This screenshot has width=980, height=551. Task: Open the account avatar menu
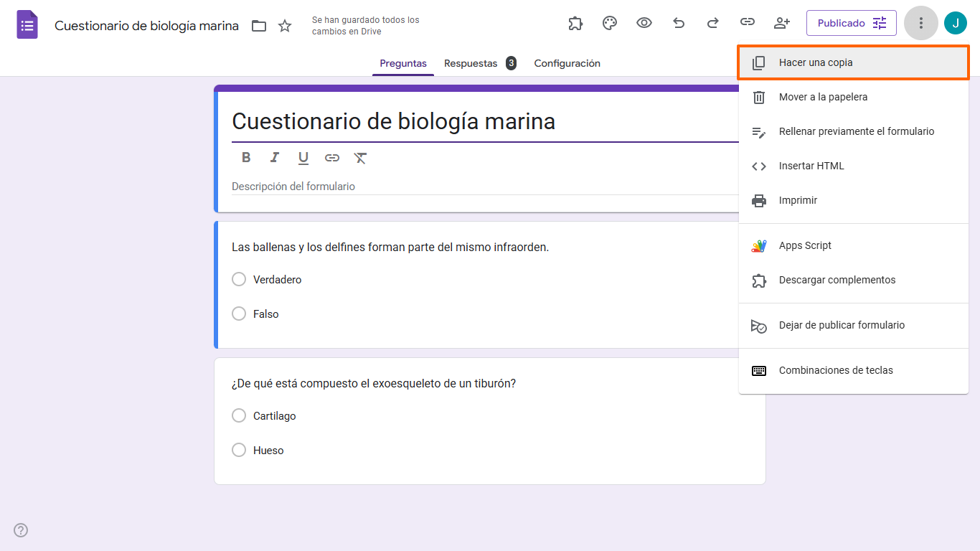click(956, 23)
